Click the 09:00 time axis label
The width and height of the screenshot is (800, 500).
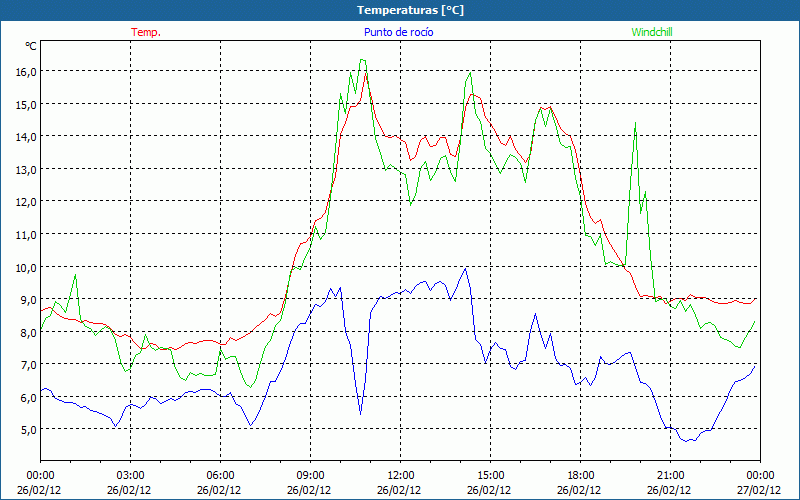click(x=310, y=475)
